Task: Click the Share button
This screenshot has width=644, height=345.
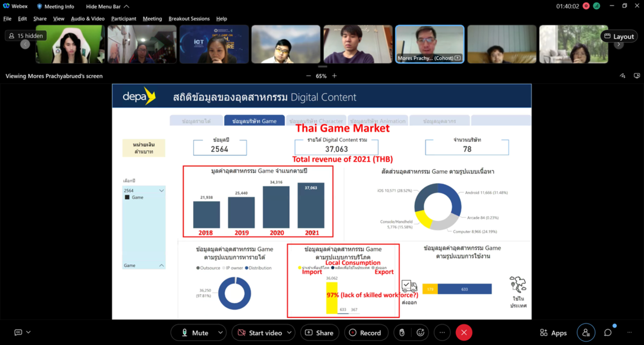Action: point(319,333)
